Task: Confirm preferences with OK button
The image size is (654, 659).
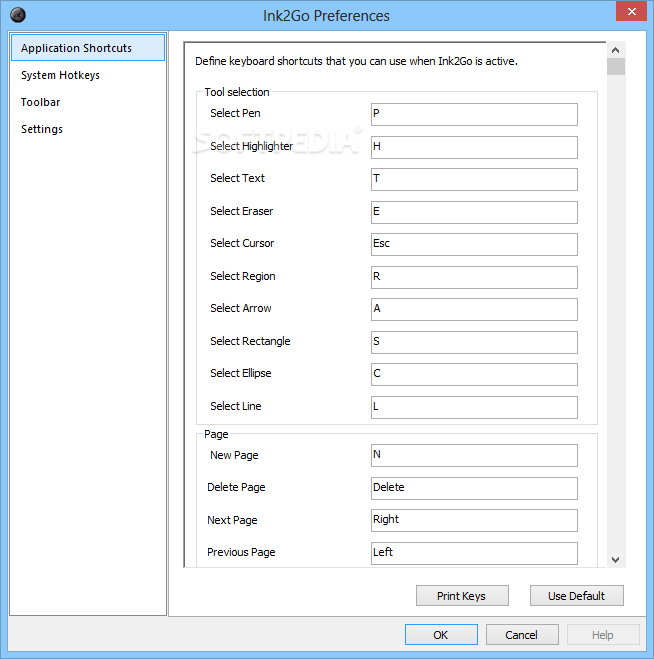Action: (x=441, y=635)
